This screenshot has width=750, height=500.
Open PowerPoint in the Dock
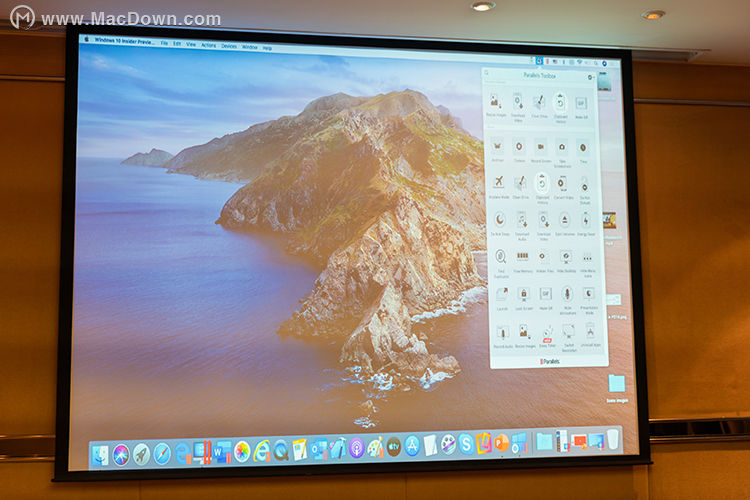[501, 443]
